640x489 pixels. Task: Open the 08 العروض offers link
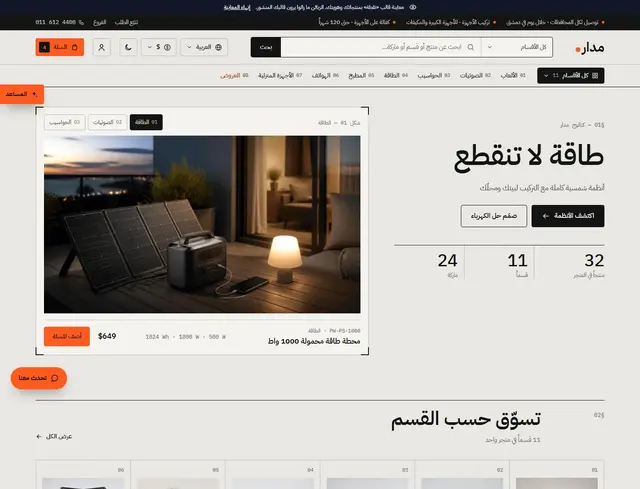click(234, 76)
